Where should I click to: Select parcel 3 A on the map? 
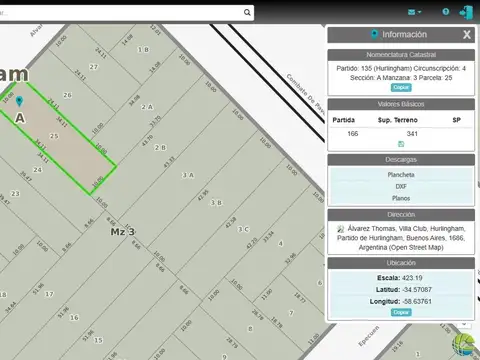188,175
